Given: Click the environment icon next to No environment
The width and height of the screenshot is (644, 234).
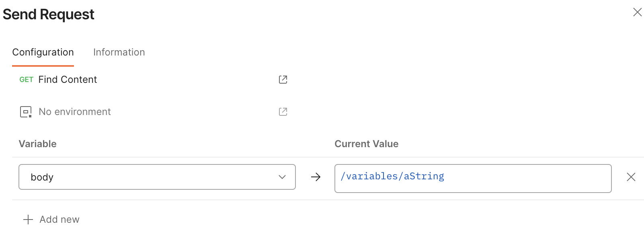Looking at the screenshot, I should tap(25, 112).
